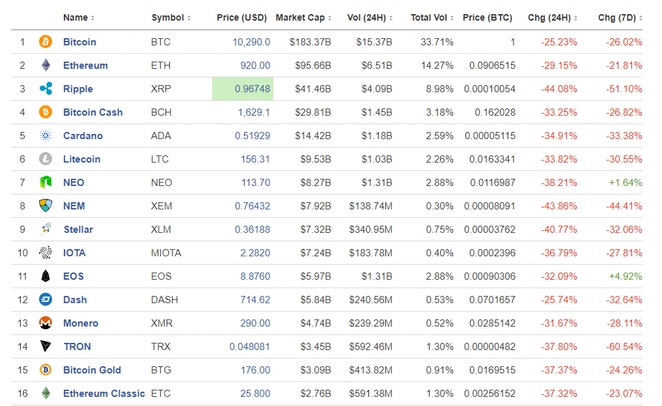Click the Dash blue logo icon
The height and width of the screenshot is (406, 662).
46,299
